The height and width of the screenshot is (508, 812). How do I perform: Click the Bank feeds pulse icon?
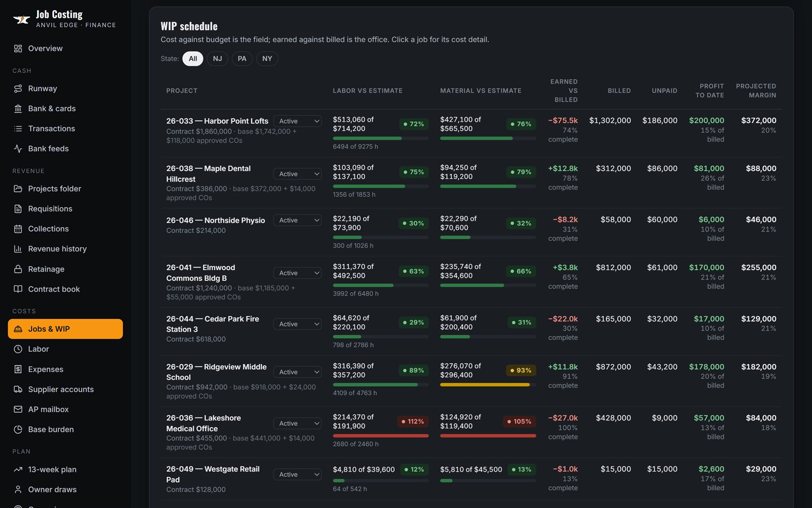point(18,149)
